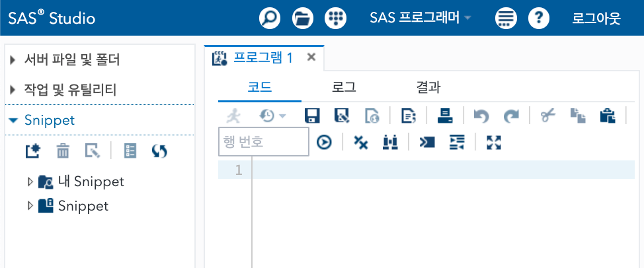The height and width of the screenshot is (268, 644).
Task: Click the run program running-man icon
Action: point(233,116)
